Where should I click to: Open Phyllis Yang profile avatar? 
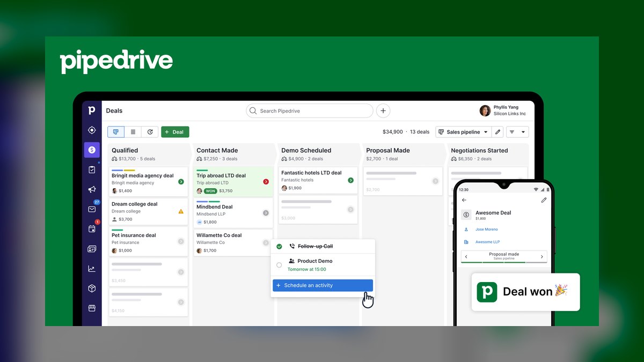pos(485,111)
